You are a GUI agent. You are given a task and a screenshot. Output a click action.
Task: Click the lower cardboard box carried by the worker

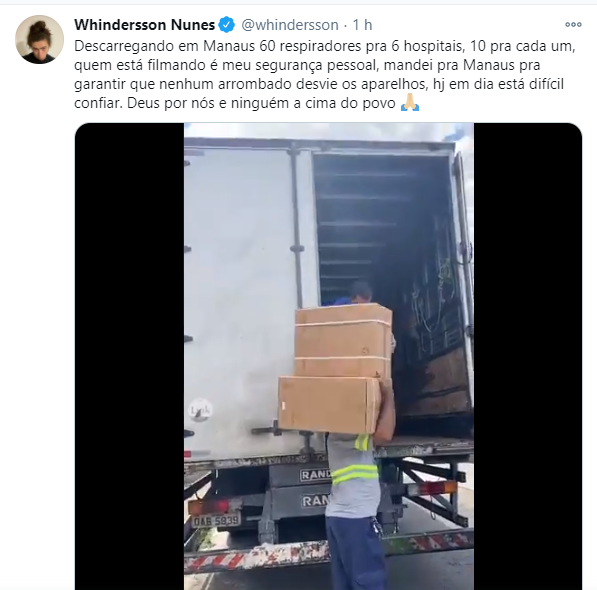[x=329, y=405]
